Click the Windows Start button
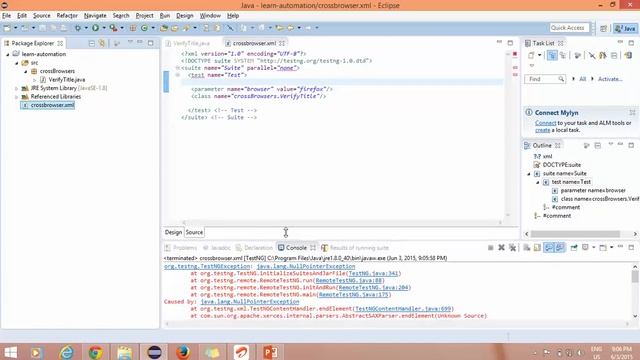Image resolution: width=640 pixels, height=360 pixels. pyautogui.click(x=10, y=352)
